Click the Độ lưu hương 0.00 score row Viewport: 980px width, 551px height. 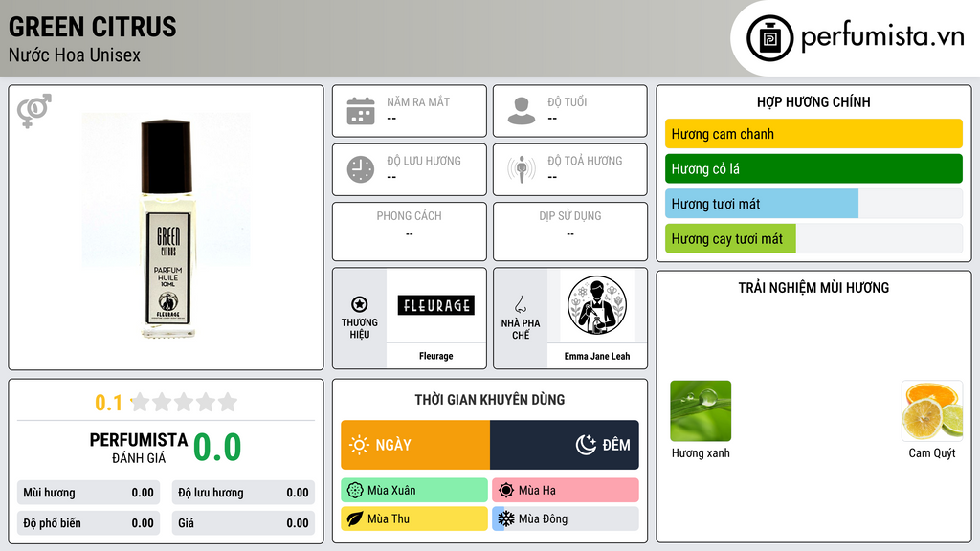click(243, 493)
